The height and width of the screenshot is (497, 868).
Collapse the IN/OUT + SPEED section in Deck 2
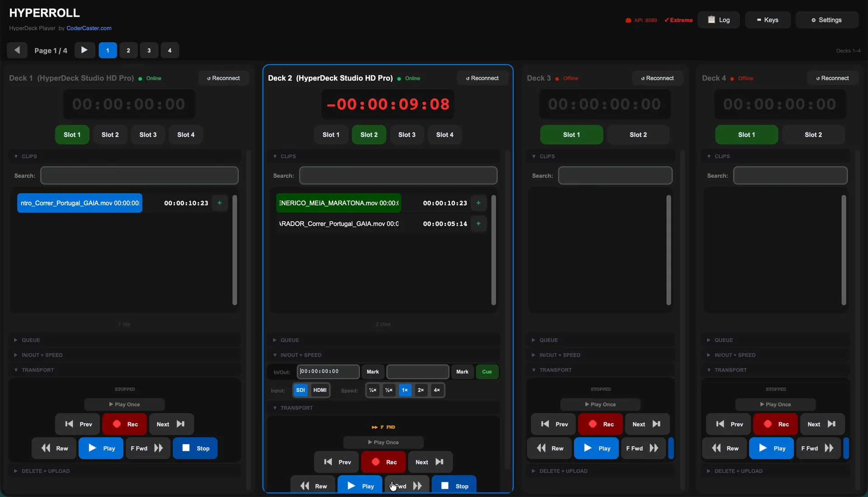(x=383, y=355)
